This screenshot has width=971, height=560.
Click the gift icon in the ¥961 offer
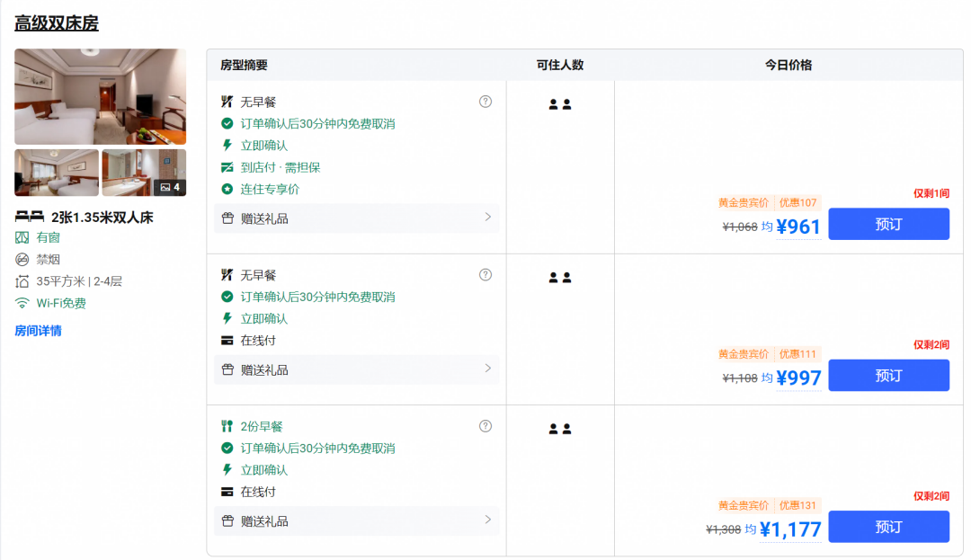tap(227, 218)
